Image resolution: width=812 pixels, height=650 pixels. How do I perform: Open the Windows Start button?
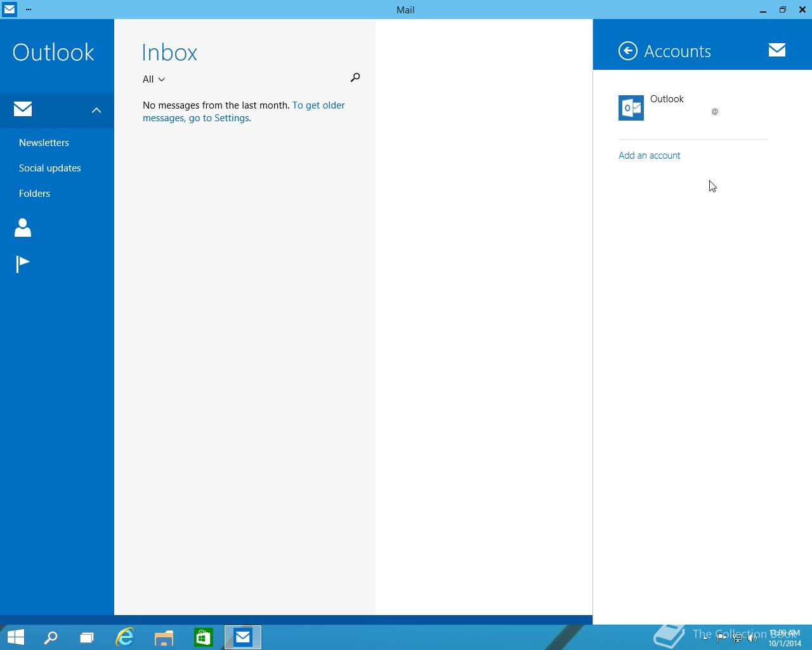[x=16, y=637]
